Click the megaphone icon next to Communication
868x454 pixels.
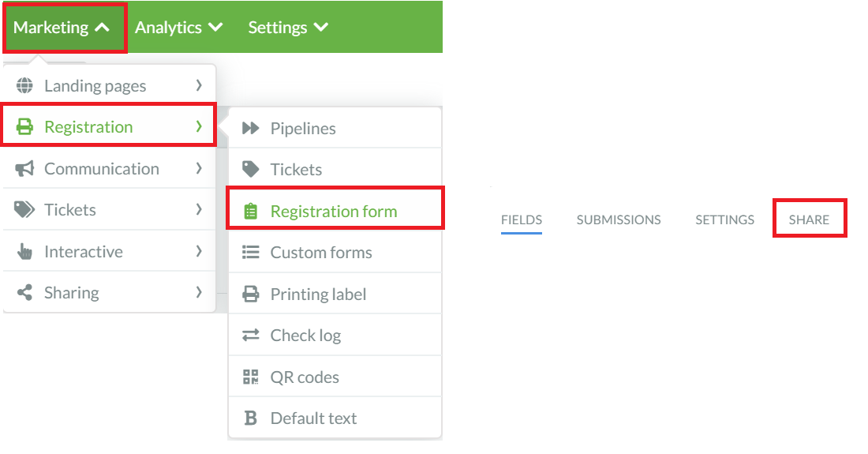pos(24,168)
